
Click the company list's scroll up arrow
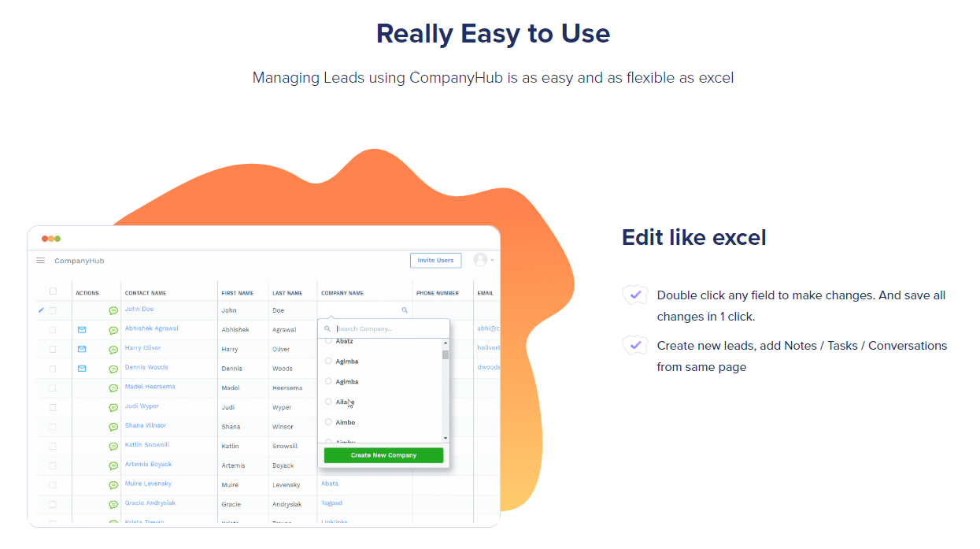(x=446, y=343)
